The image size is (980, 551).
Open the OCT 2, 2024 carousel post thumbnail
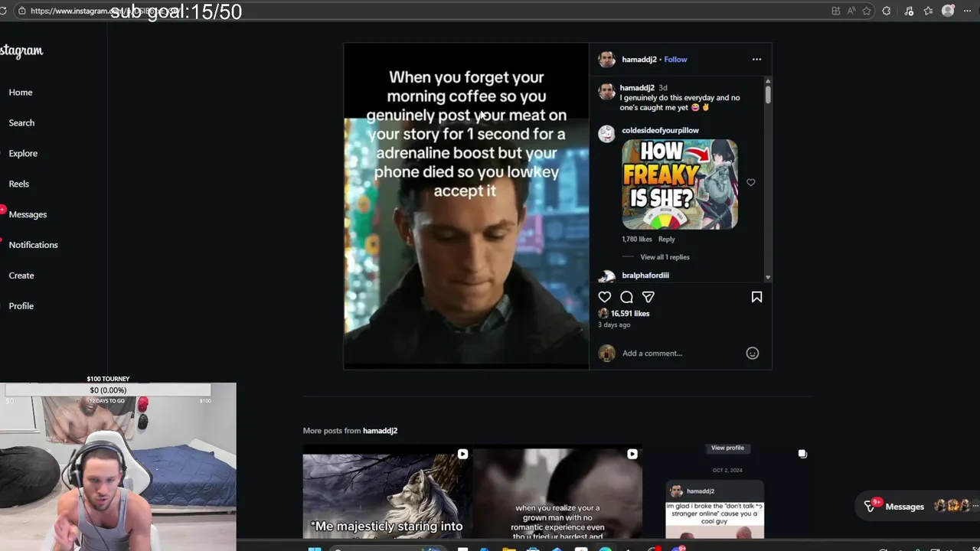tap(727, 492)
